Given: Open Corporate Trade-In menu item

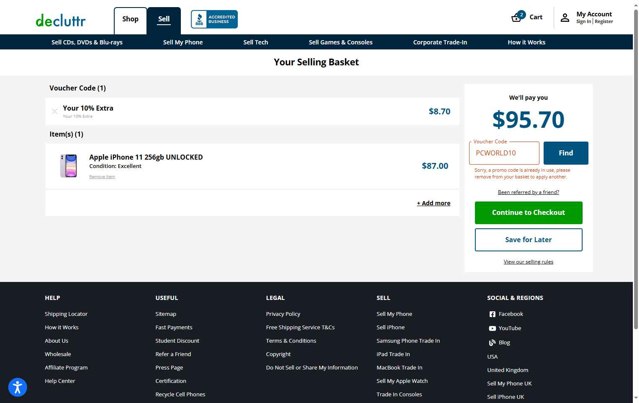Looking at the screenshot, I should [x=440, y=42].
